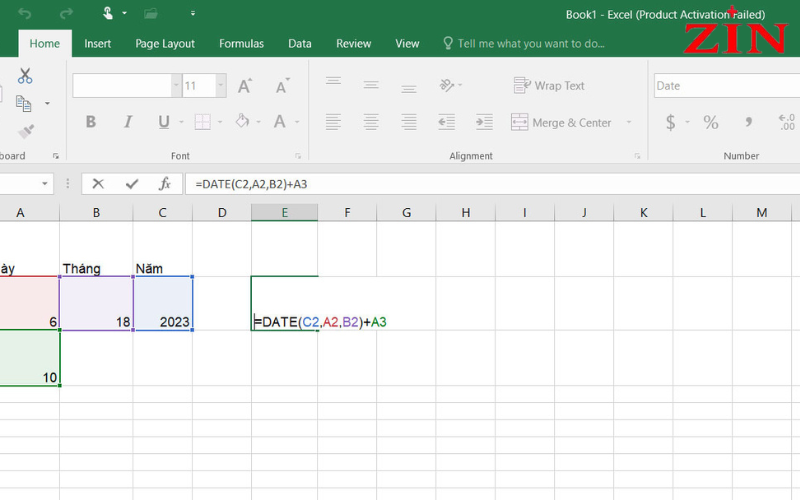
Task: Open the Insert ribbon tab
Action: coord(97,44)
